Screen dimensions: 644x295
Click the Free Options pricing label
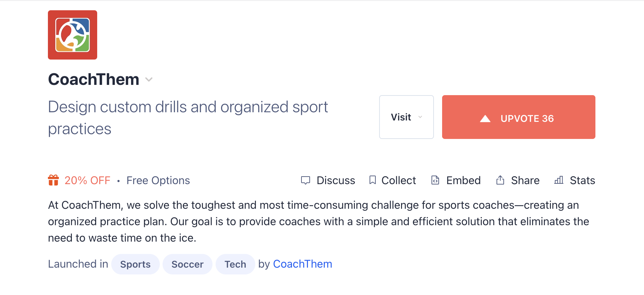(x=158, y=180)
